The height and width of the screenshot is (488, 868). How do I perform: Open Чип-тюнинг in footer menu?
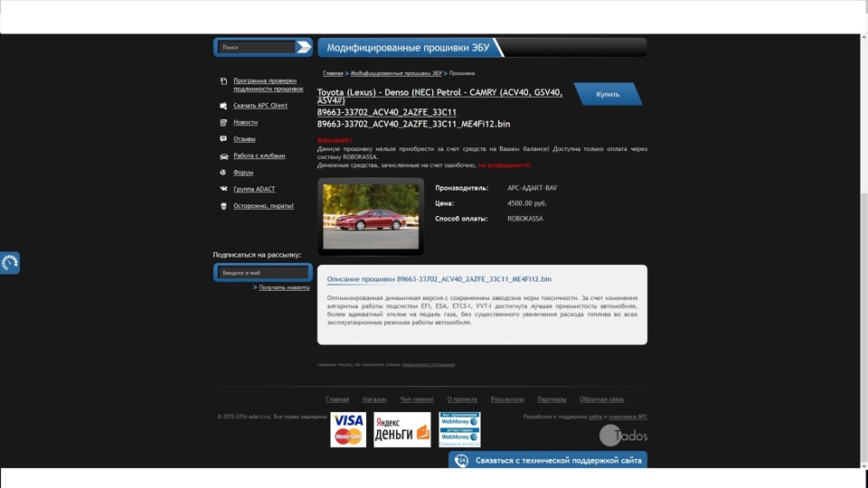pos(417,399)
